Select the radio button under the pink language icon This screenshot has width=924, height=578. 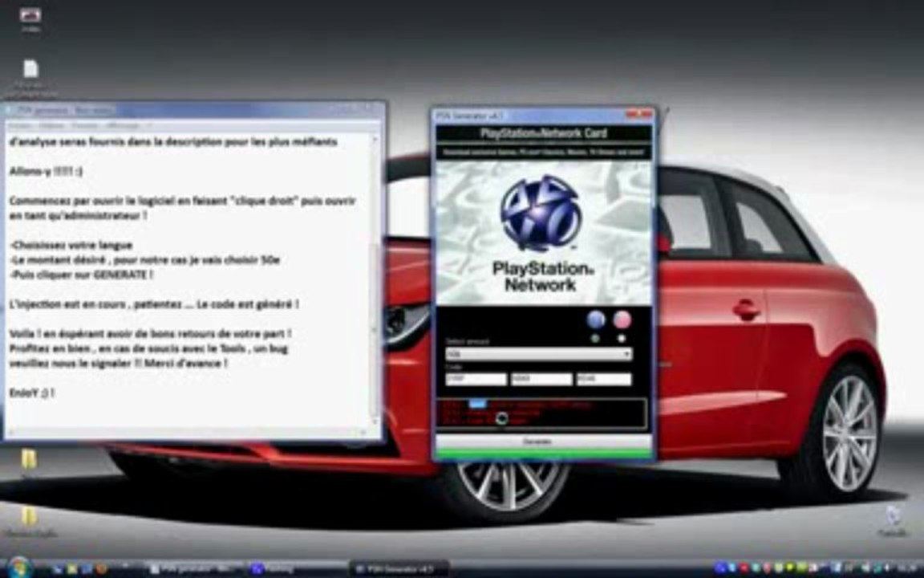pyautogui.click(x=622, y=339)
